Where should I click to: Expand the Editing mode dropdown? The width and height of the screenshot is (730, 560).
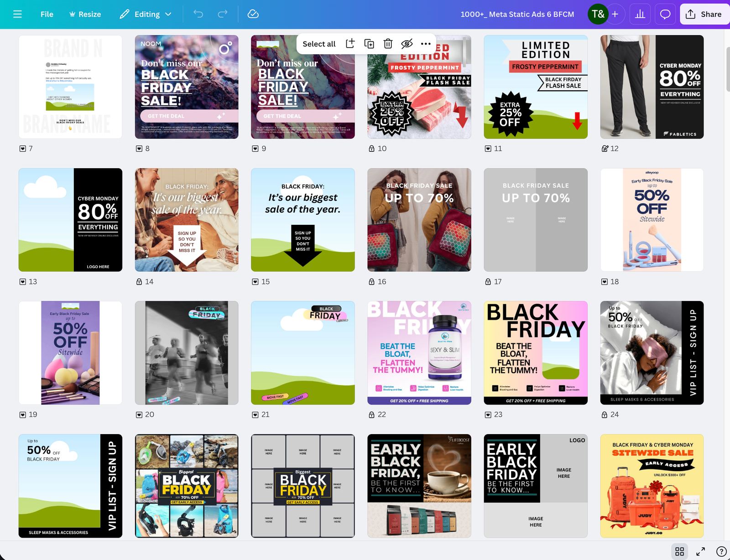coord(146,14)
